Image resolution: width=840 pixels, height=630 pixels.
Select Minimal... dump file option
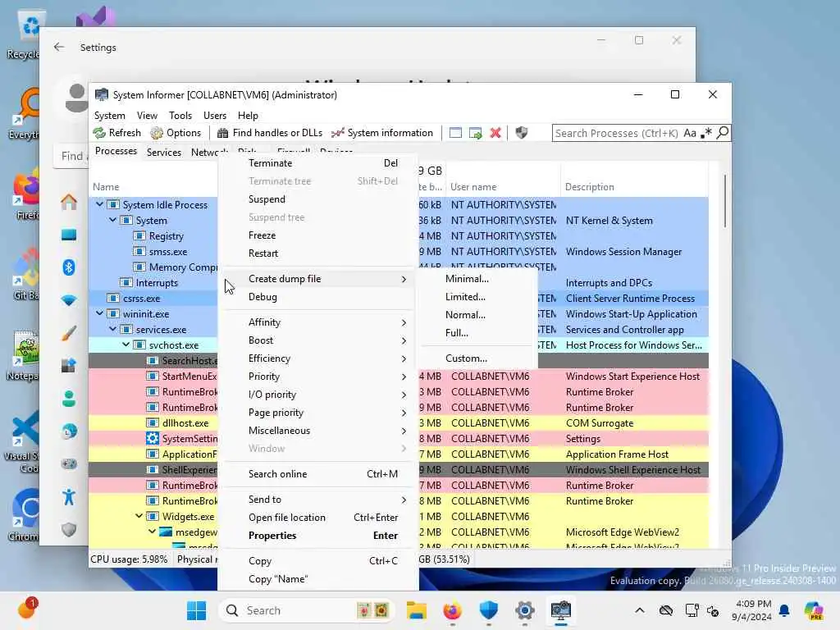coord(478,279)
